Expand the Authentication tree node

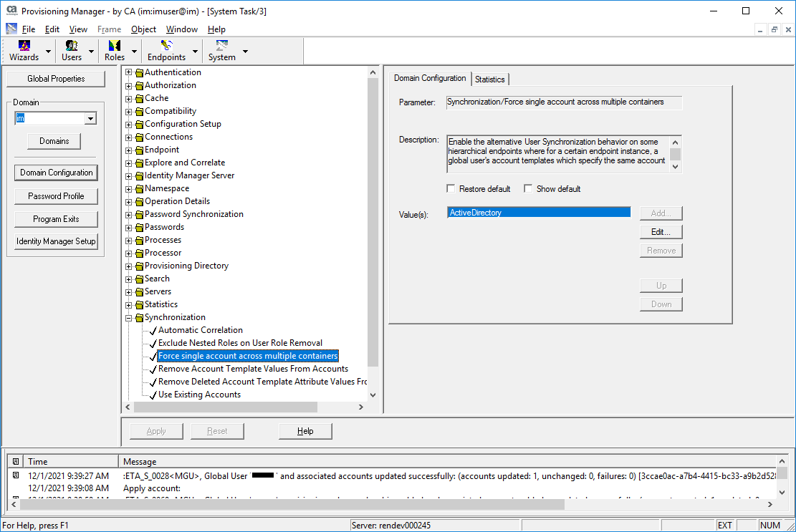pyautogui.click(x=129, y=72)
